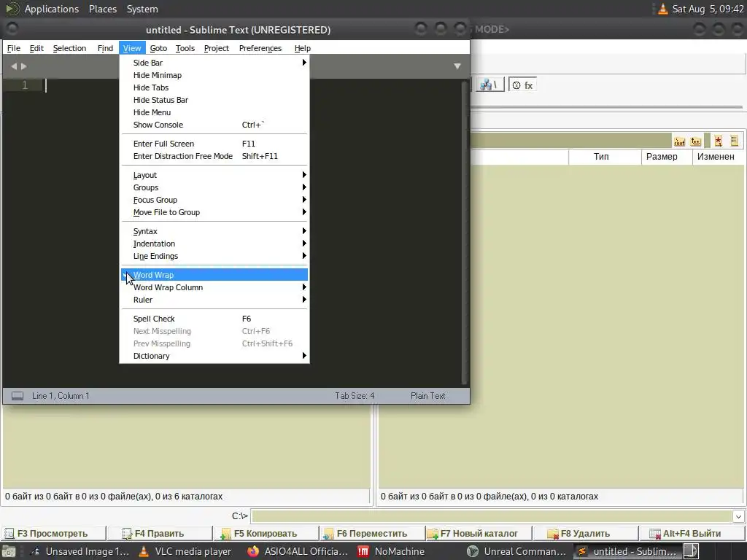The image size is (747, 560).
Task: Open Focus Group submenu
Action: tap(214, 200)
